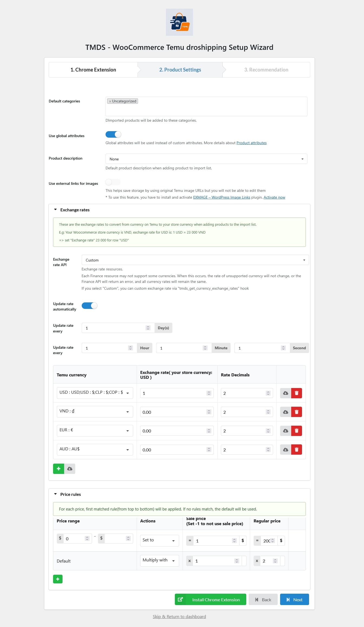The width and height of the screenshot is (364, 627).
Task: Click the TMDS Temu plugin logo
Action: click(x=179, y=22)
